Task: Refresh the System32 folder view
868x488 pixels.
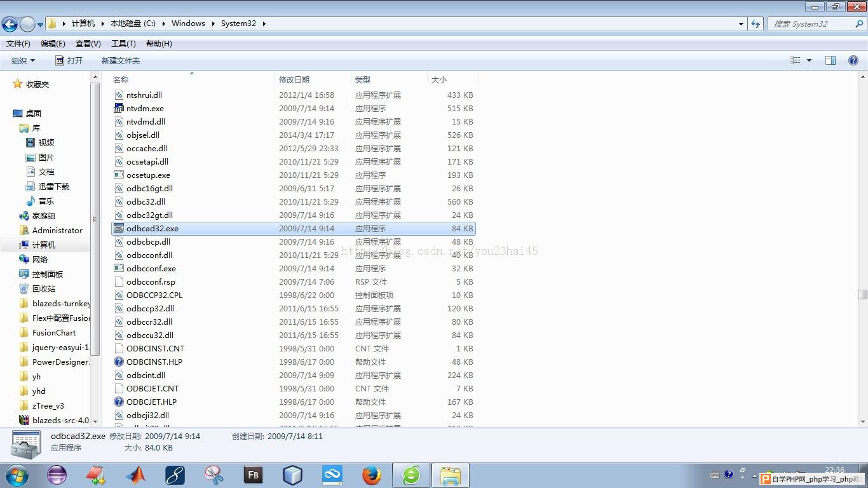Action: point(756,24)
